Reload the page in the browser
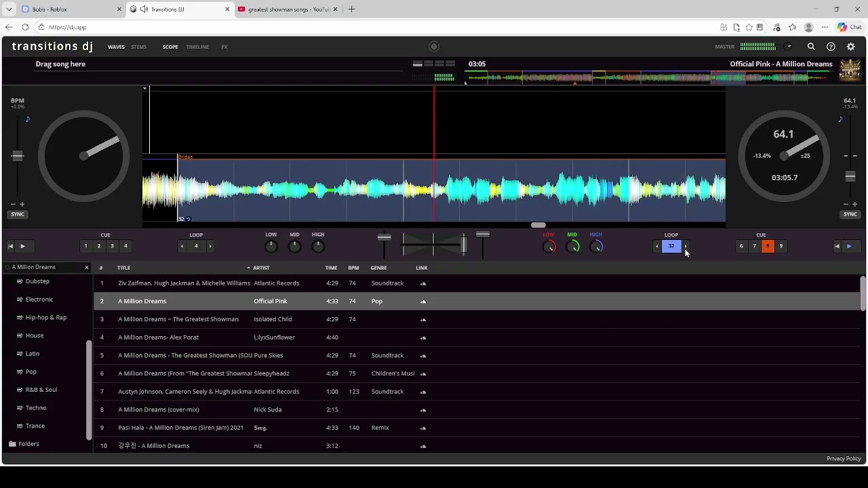Viewport: 868px width, 488px height. (25, 27)
